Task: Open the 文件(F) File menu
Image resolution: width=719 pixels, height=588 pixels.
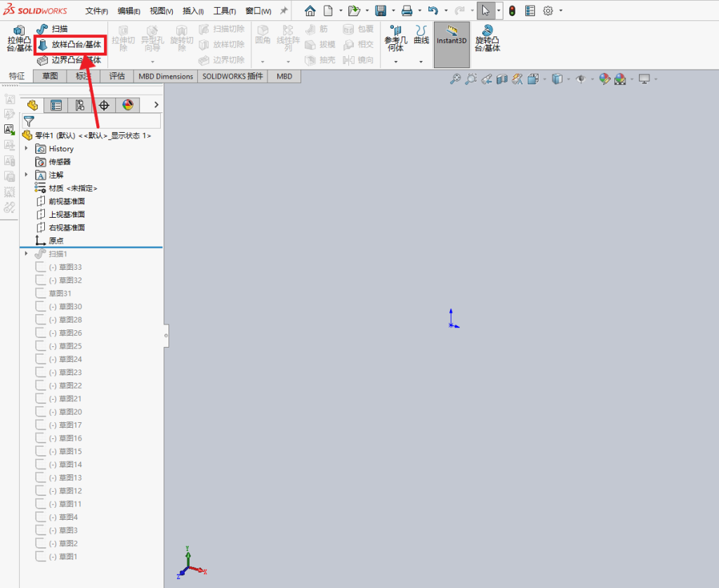Action: tap(97, 11)
